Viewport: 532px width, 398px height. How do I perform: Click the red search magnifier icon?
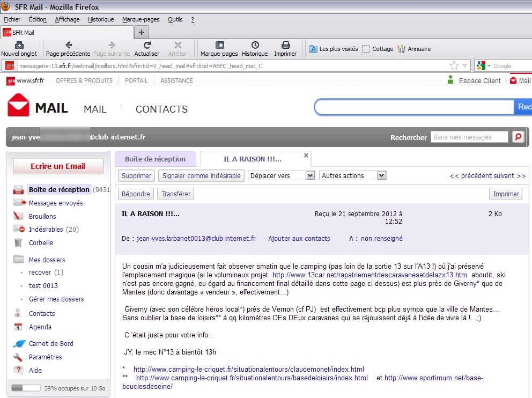[x=518, y=137]
